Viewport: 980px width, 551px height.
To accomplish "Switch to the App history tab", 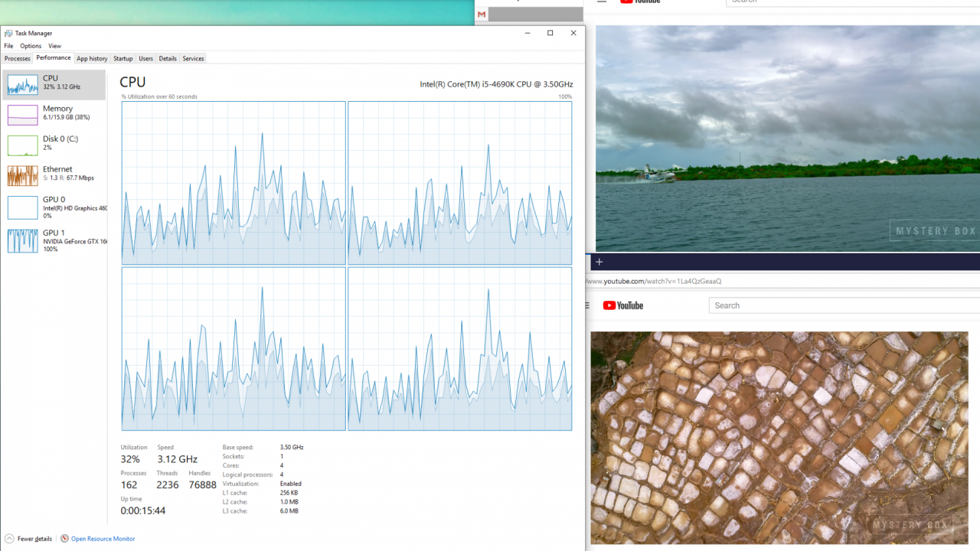I will coord(92,58).
